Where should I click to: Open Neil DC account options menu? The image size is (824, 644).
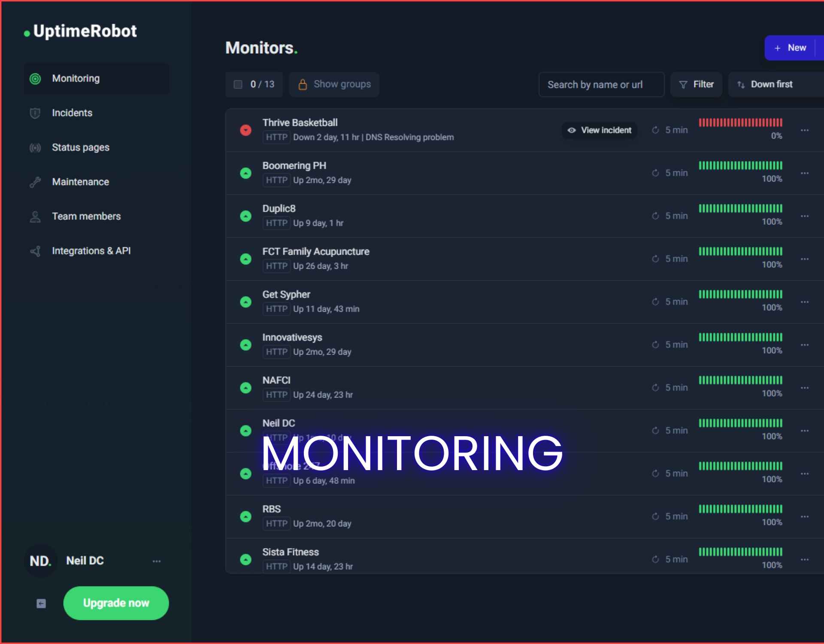coord(157,561)
